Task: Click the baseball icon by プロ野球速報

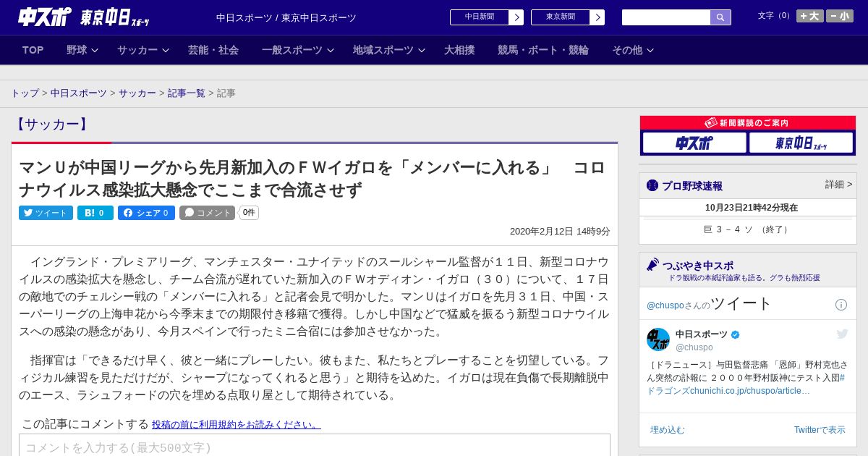Action: (x=652, y=185)
